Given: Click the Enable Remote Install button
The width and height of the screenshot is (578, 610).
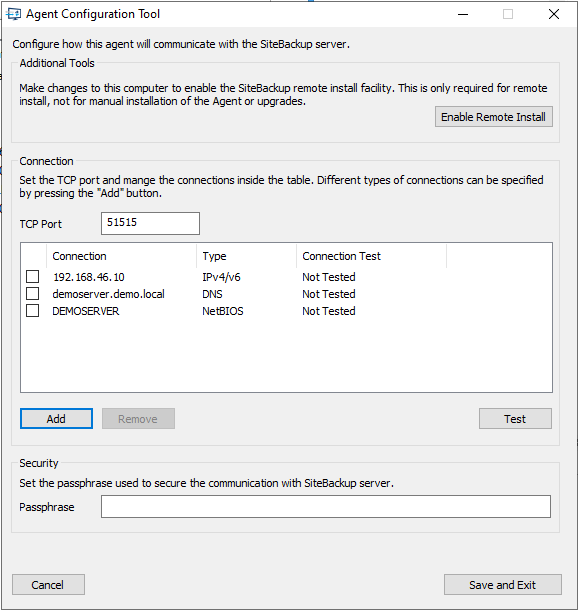Looking at the screenshot, I should 494,117.
